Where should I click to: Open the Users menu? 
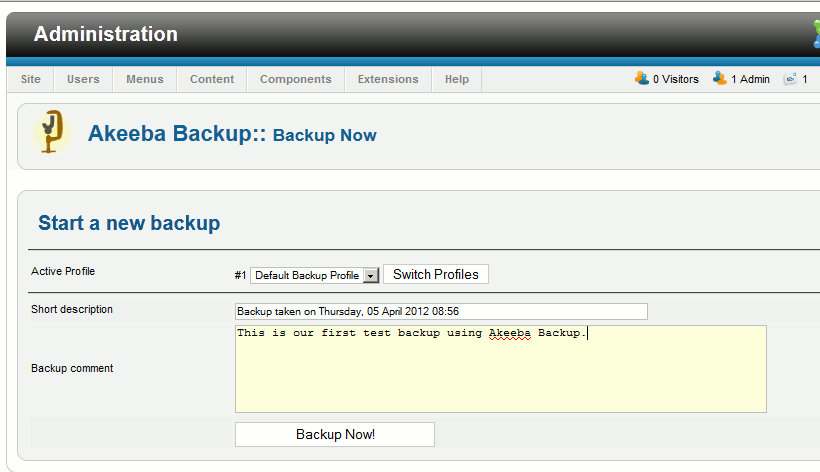coord(83,79)
